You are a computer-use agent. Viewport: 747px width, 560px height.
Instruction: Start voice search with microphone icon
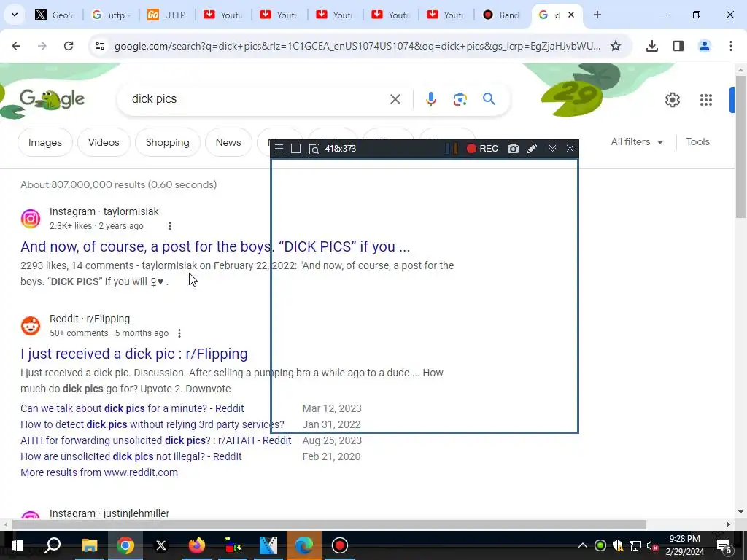pos(430,99)
